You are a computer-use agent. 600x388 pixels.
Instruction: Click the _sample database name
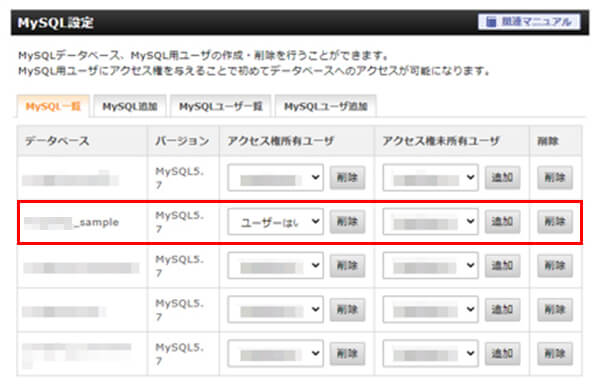point(72,222)
